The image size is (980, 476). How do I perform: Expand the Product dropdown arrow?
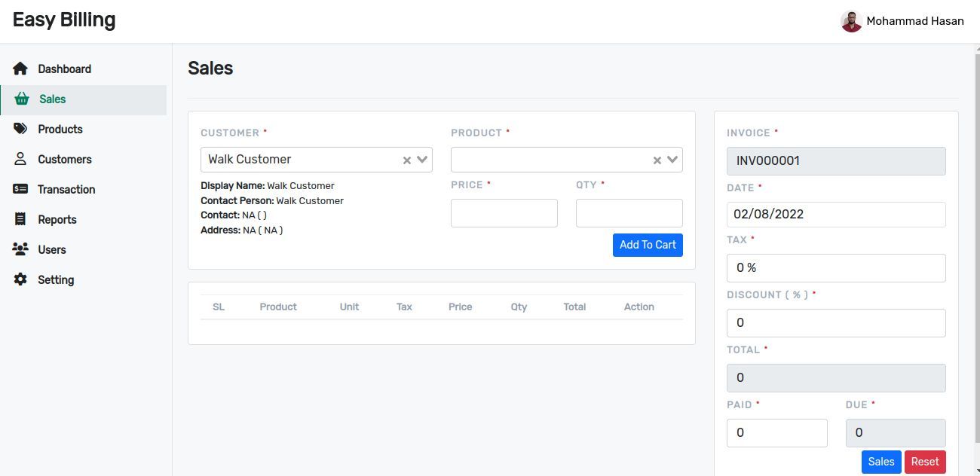pos(672,160)
